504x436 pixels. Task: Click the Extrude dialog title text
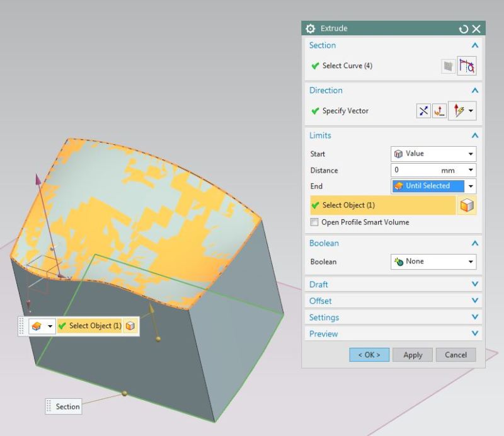[x=334, y=28]
